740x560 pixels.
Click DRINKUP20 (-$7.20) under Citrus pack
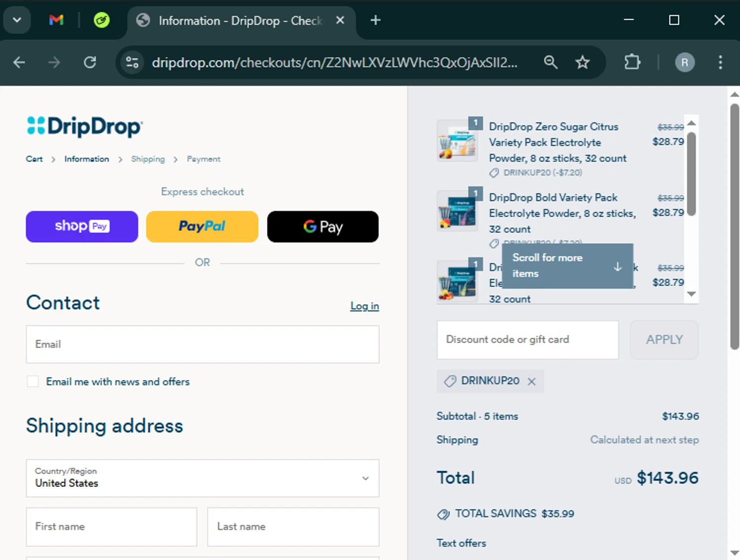(543, 173)
